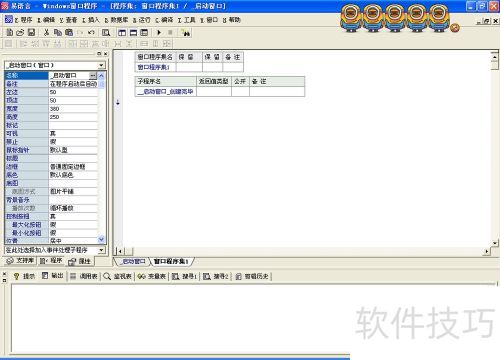Click the 最小化按钮 property row
The width and height of the screenshot is (500, 360).
[x=51, y=233]
